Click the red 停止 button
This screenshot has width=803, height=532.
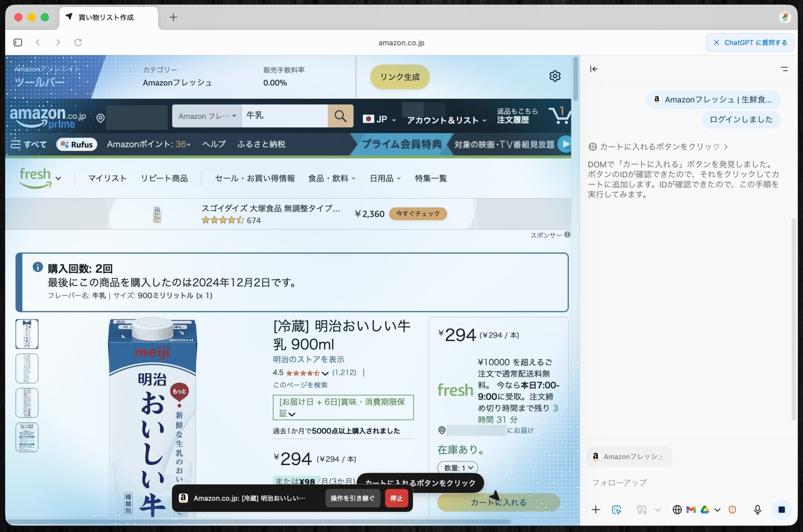[x=396, y=498]
